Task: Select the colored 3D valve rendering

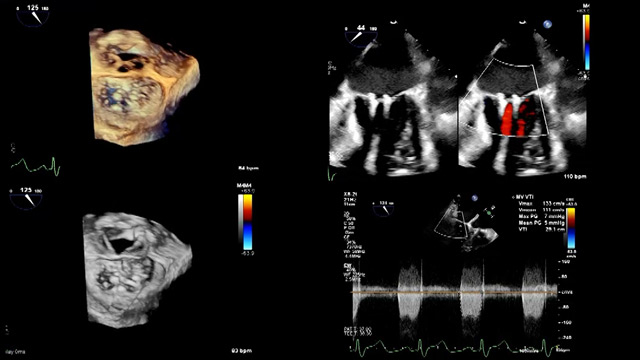Action: [143, 87]
